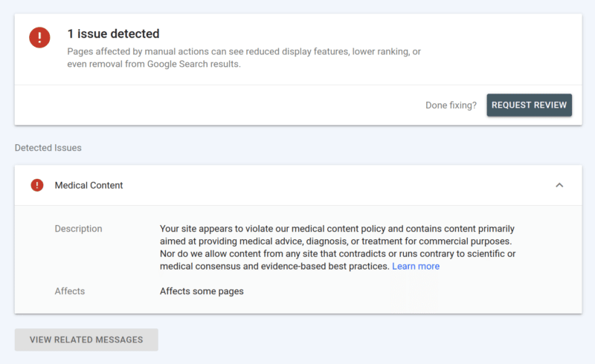Select the 'Affects some pages' value text

pyautogui.click(x=202, y=291)
